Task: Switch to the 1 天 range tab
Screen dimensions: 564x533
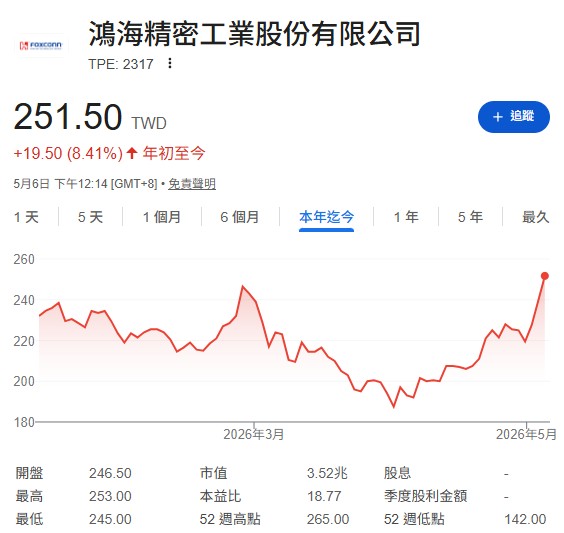Action: (x=26, y=217)
